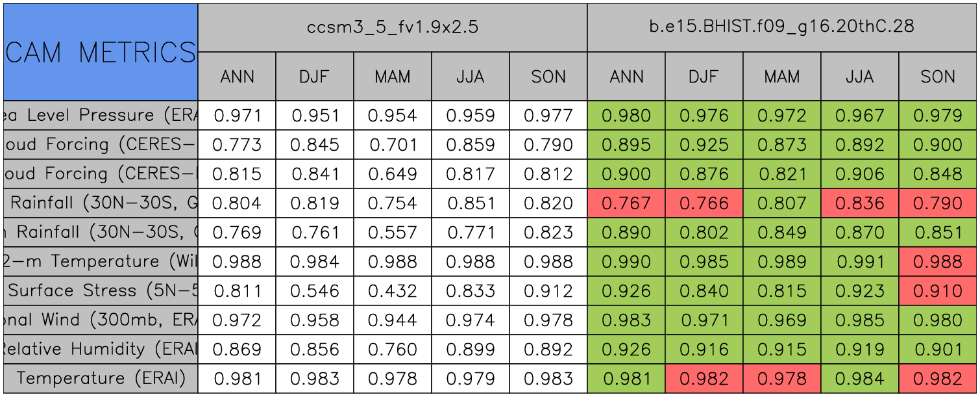This screenshot has height=397, width=980.
Task: Open the 2-m Temperature row label
Action: (x=101, y=262)
